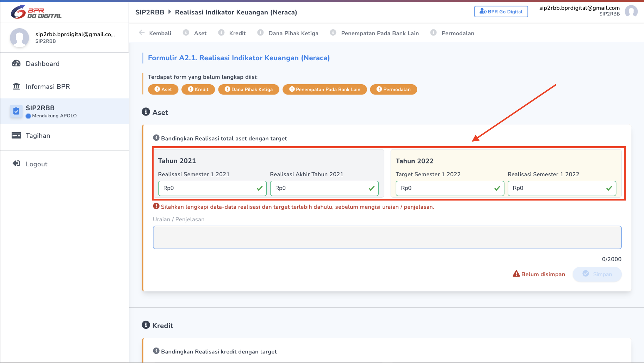Switch to the Kredit tab
Screen dimensions: 644x363
coord(232,33)
